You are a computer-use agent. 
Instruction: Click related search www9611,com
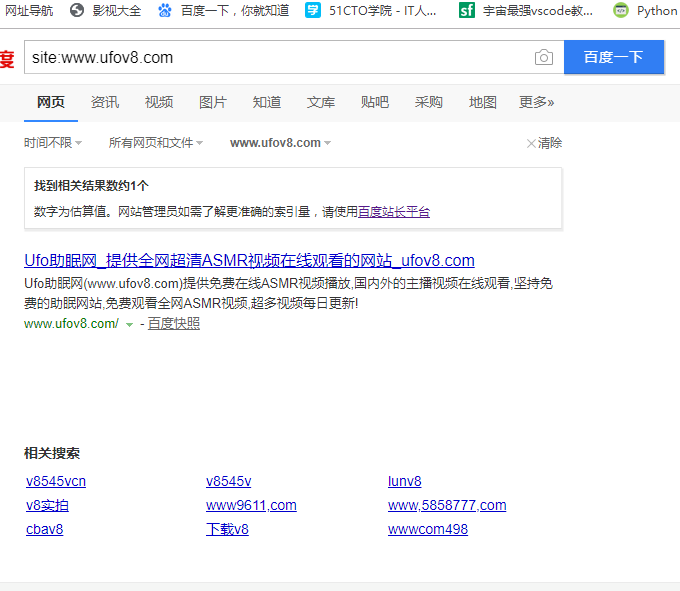pyautogui.click(x=251, y=506)
